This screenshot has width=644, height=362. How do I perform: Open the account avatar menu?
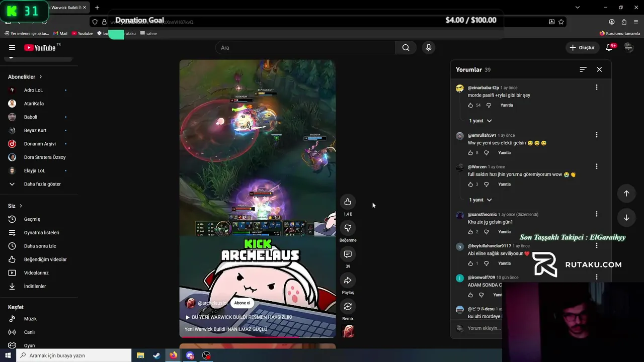pos(628,47)
